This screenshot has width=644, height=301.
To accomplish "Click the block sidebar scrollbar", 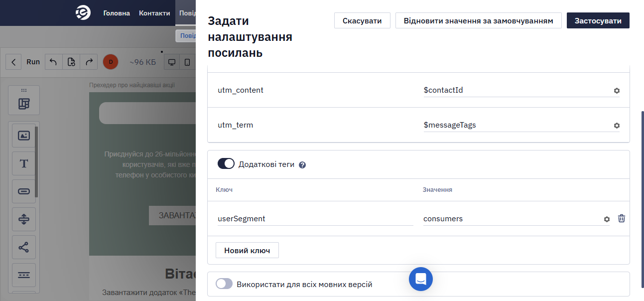I will pos(36,162).
